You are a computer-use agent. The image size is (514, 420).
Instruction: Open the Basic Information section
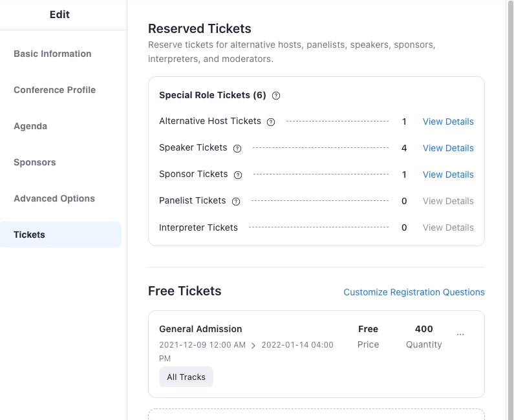click(x=52, y=54)
